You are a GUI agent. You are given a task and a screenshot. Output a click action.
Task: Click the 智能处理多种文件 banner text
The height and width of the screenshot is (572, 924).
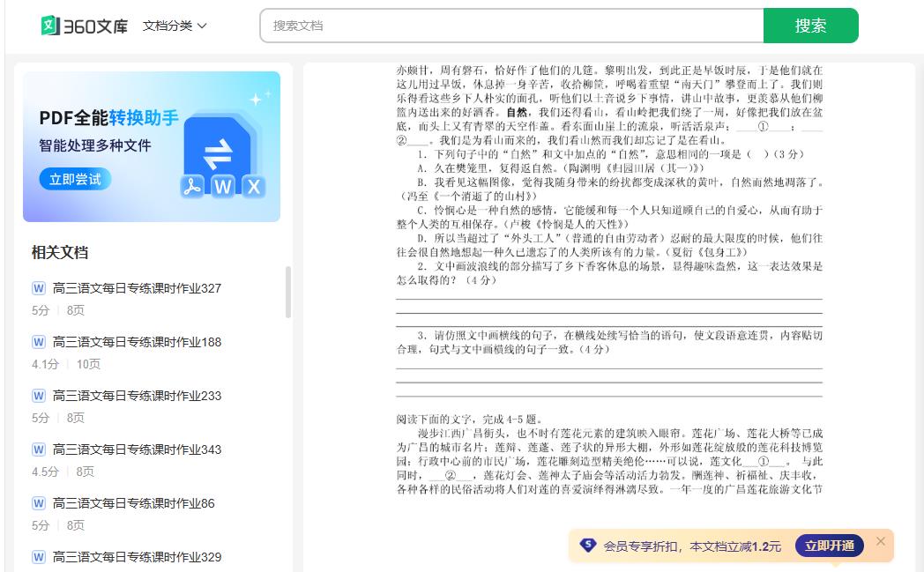tap(95, 145)
